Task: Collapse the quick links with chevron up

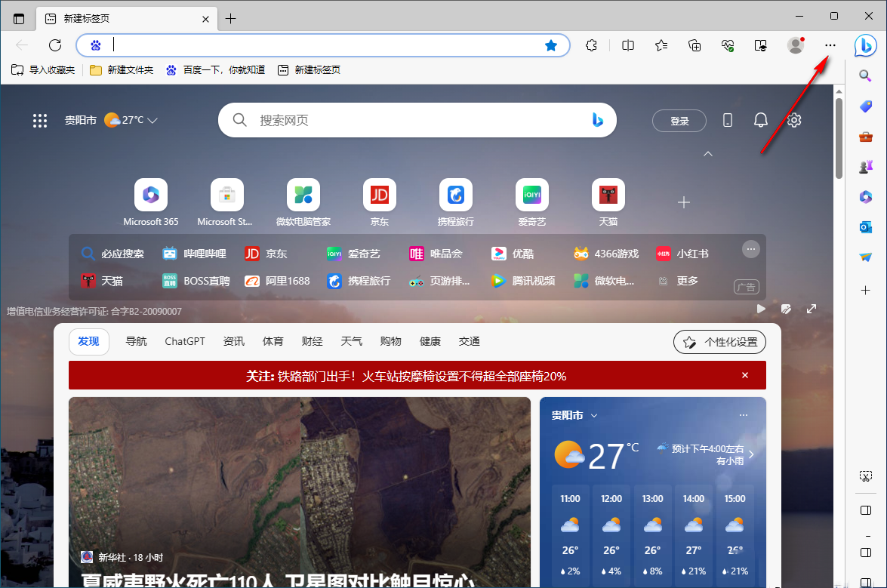Action: pos(708,154)
